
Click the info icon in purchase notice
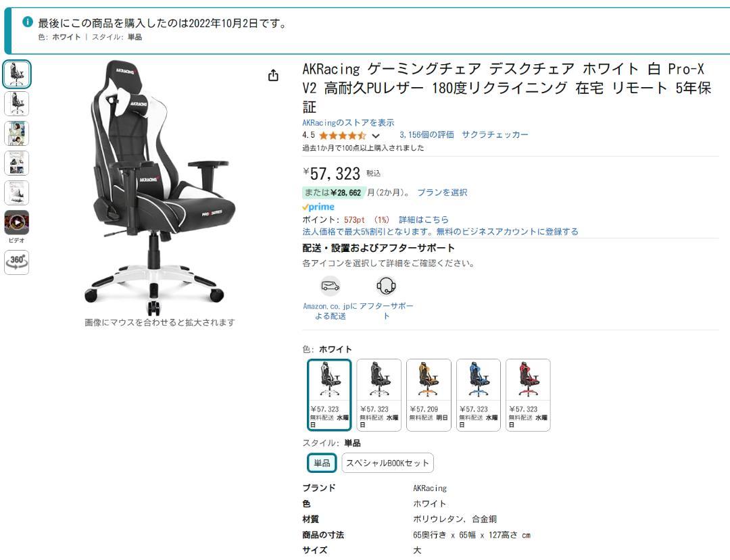coord(28,22)
